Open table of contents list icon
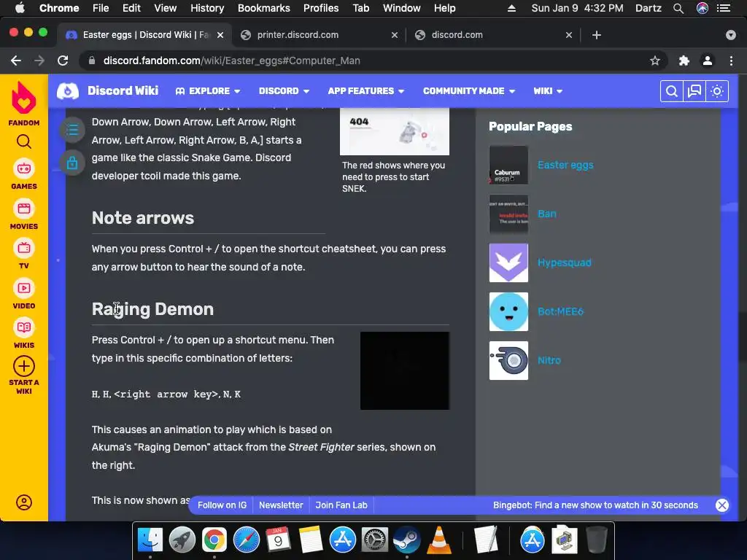 tap(72, 130)
